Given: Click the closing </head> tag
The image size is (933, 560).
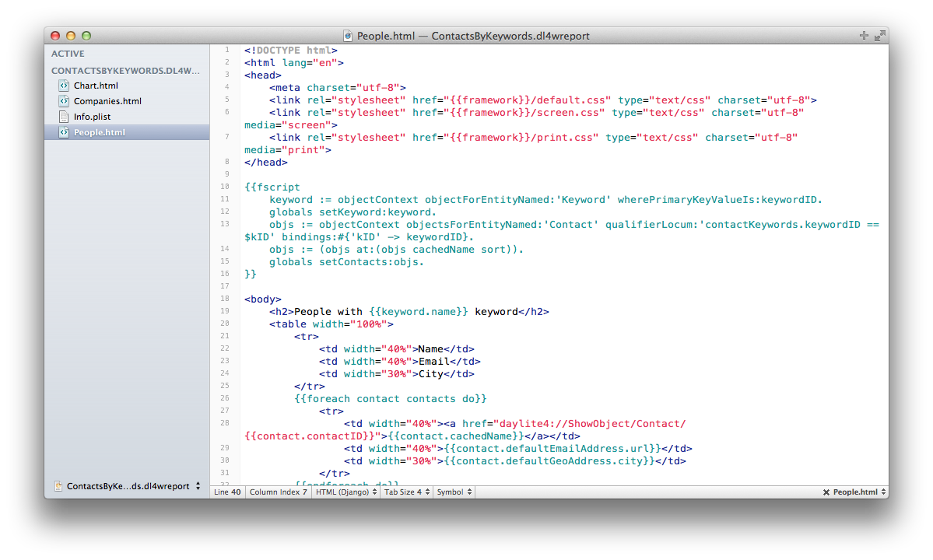Looking at the screenshot, I should 266,163.
